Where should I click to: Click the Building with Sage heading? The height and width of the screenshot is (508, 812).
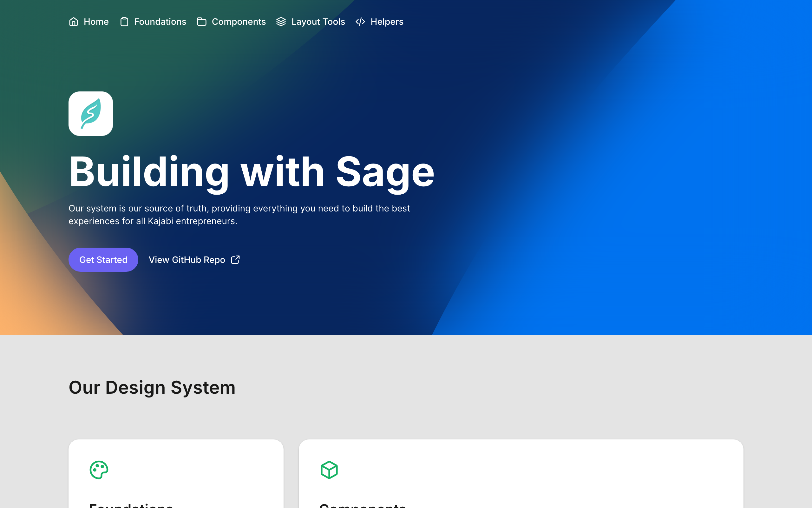[251, 172]
